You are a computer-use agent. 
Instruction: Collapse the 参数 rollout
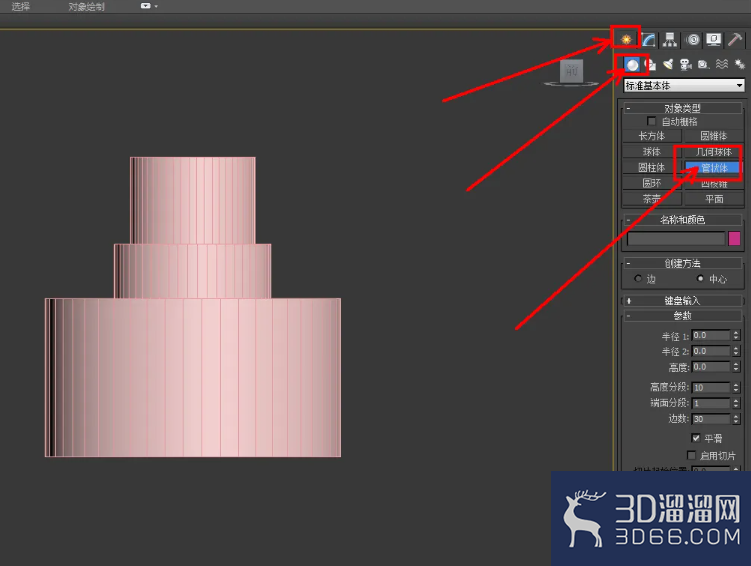pos(683,316)
